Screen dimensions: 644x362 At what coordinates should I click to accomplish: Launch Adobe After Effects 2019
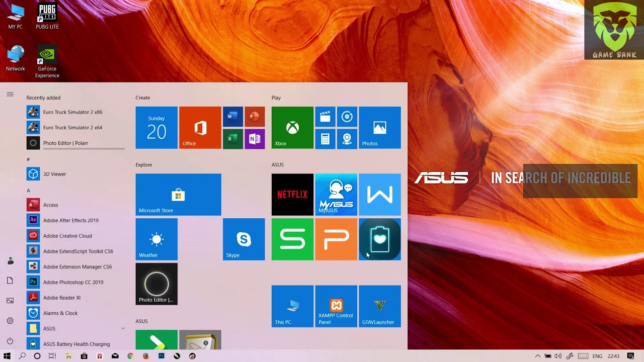click(x=75, y=220)
